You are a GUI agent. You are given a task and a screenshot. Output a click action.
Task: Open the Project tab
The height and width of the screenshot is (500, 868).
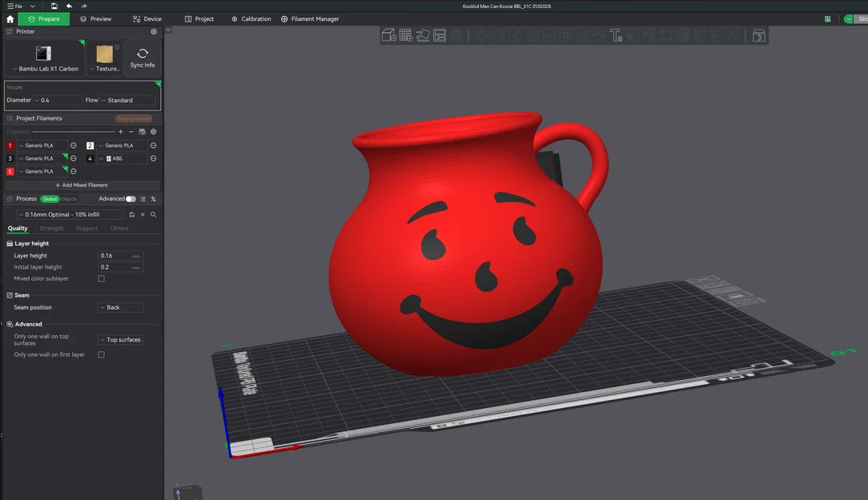point(199,19)
